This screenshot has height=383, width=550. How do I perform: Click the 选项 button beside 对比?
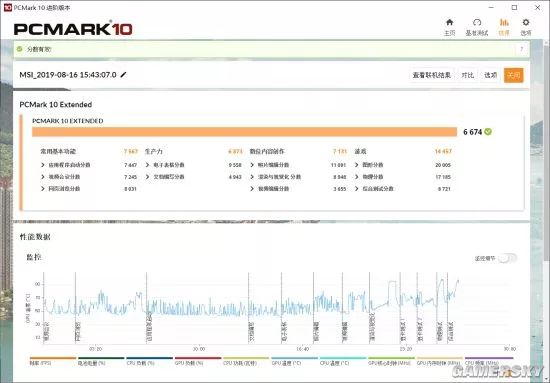[490, 75]
